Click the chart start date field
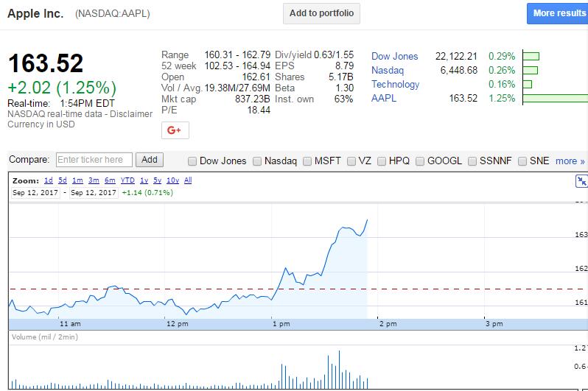The image size is (588, 391). [x=35, y=193]
